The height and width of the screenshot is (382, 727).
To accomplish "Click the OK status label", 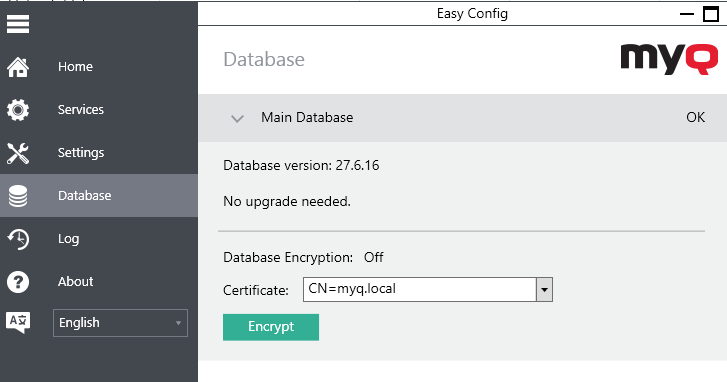I will point(695,117).
